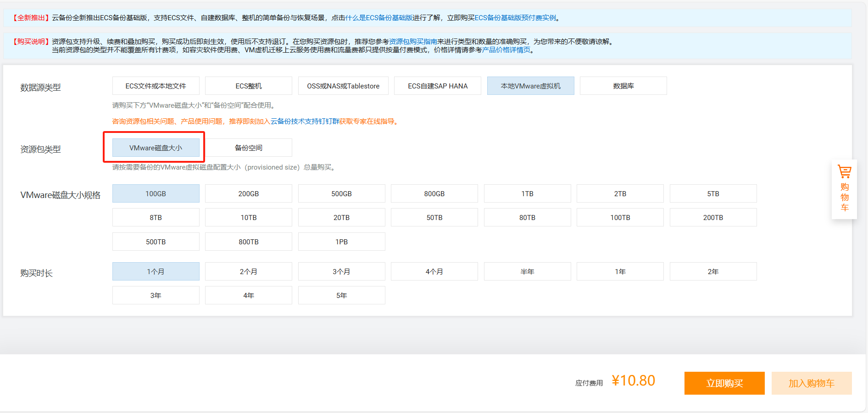
Task: Select 500TB disk size
Action: pos(156,242)
